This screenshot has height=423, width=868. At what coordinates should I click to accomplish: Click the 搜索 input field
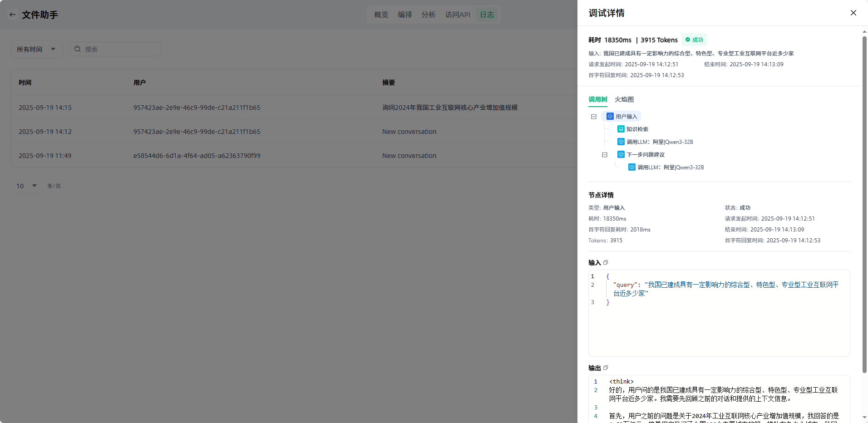[120, 49]
